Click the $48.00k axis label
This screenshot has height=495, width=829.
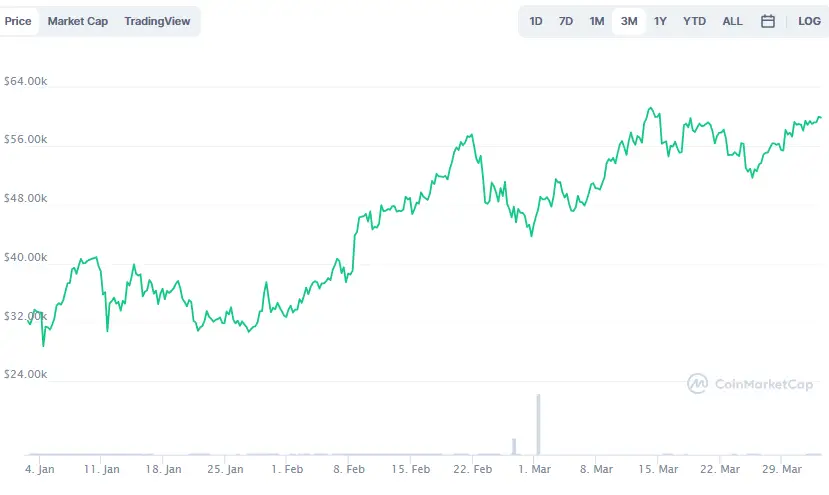(25, 198)
